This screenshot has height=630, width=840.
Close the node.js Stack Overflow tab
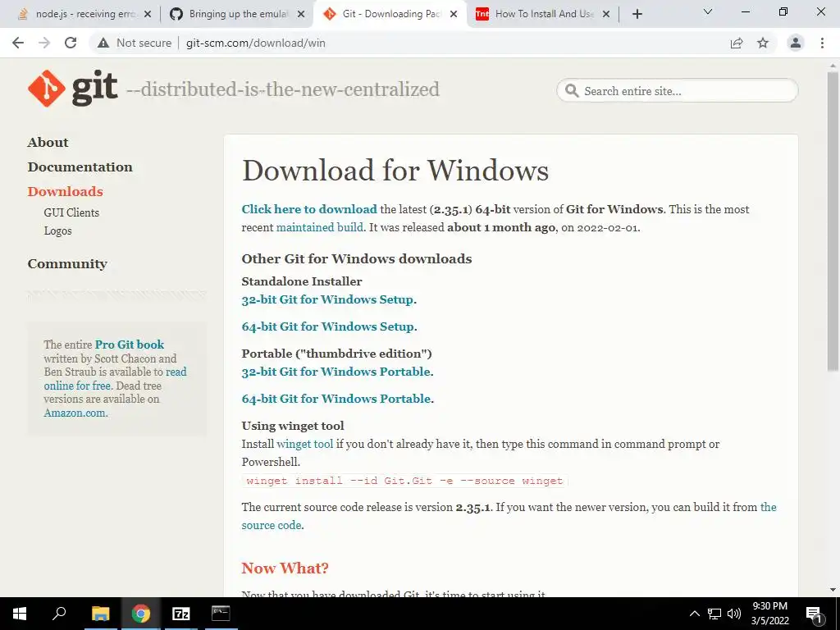148,15
